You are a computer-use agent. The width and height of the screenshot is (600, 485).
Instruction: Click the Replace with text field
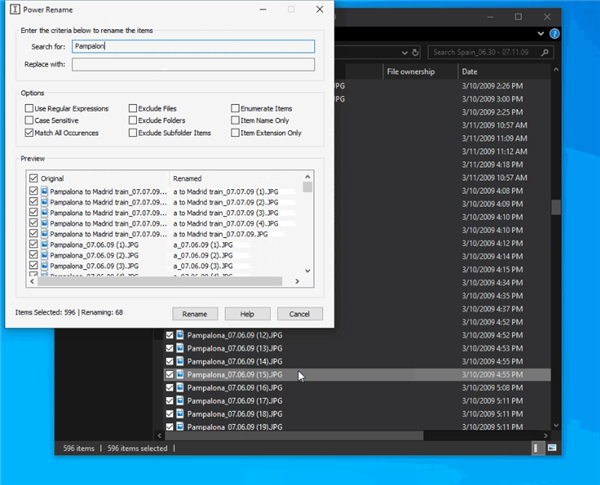pos(192,65)
